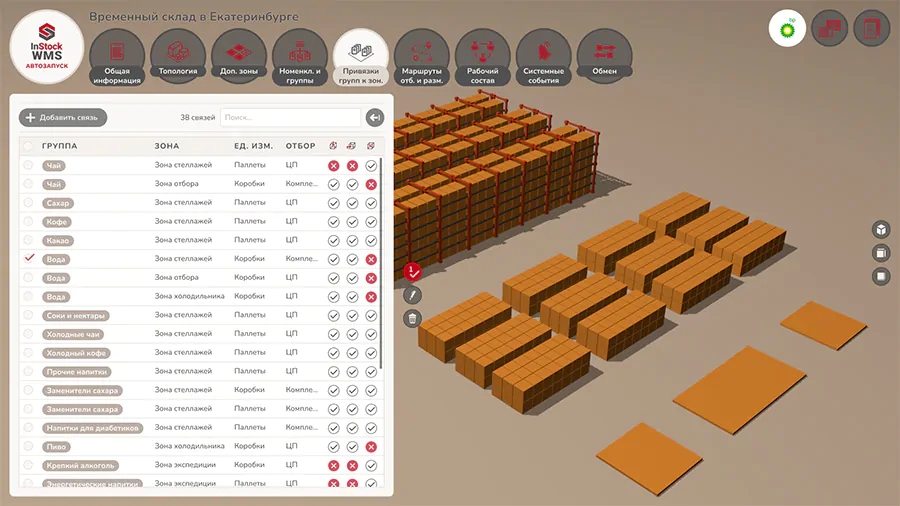Screen dimensions: 900x506
Task: Toggle the select-all checkbox in table header
Action: pos(28,146)
